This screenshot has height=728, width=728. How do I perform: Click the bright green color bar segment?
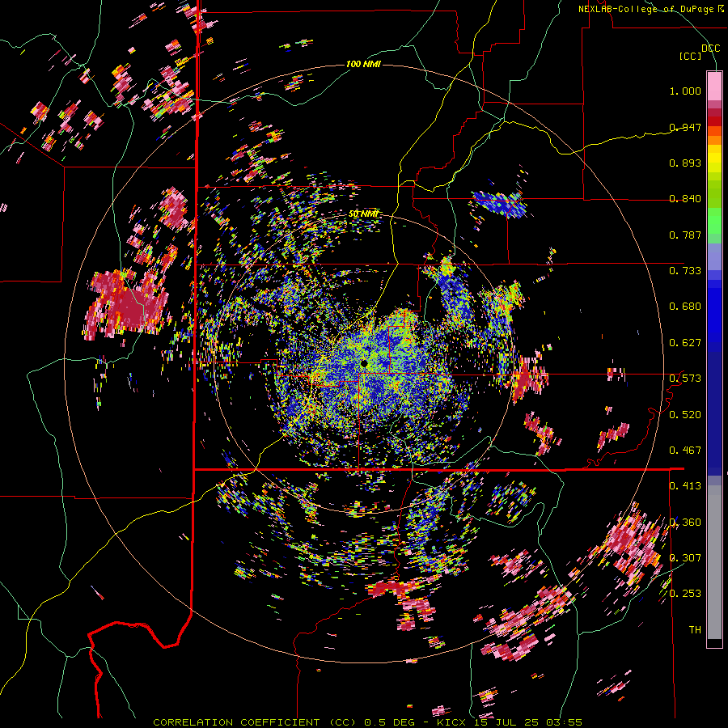click(x=714, y=221)
